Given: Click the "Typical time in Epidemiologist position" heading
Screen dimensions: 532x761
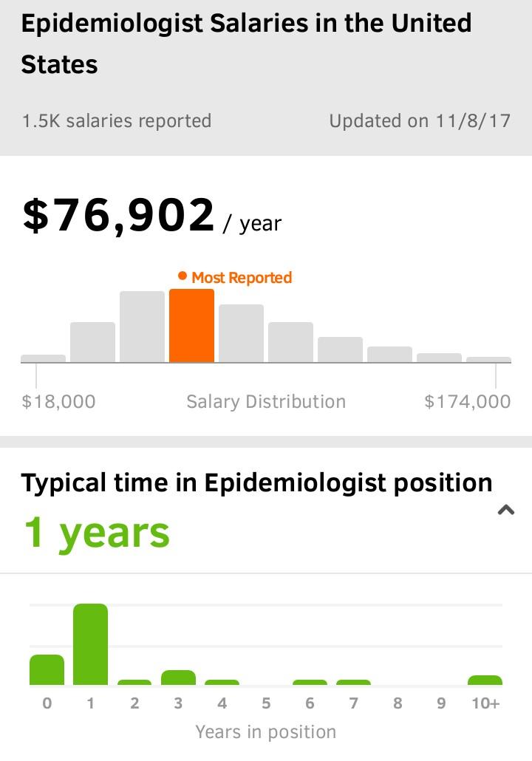Looking at the screenshot, I should [256, 482].
